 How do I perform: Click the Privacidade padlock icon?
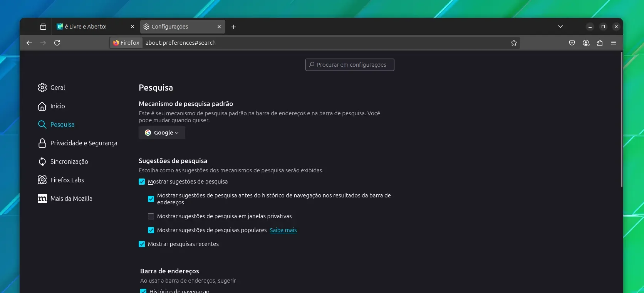click(x=42, y=143)
